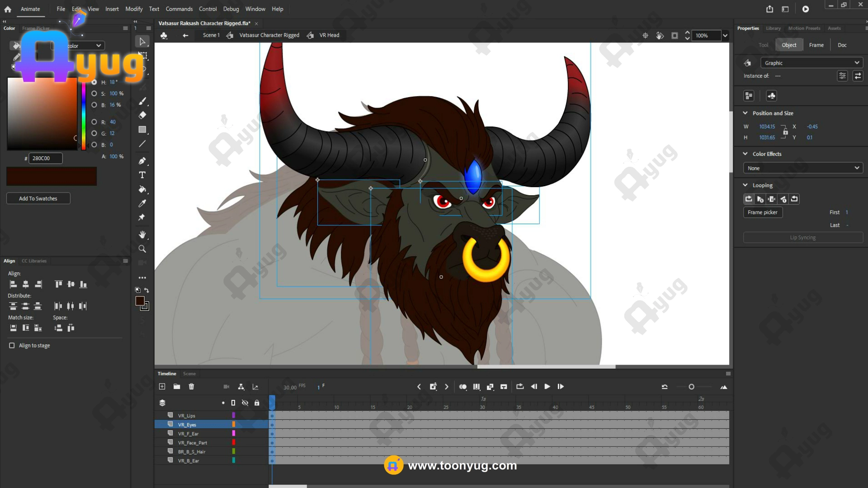868x488 pixels.
Task: Click the trash icon to delete the layer
Action: click(191, 387)
